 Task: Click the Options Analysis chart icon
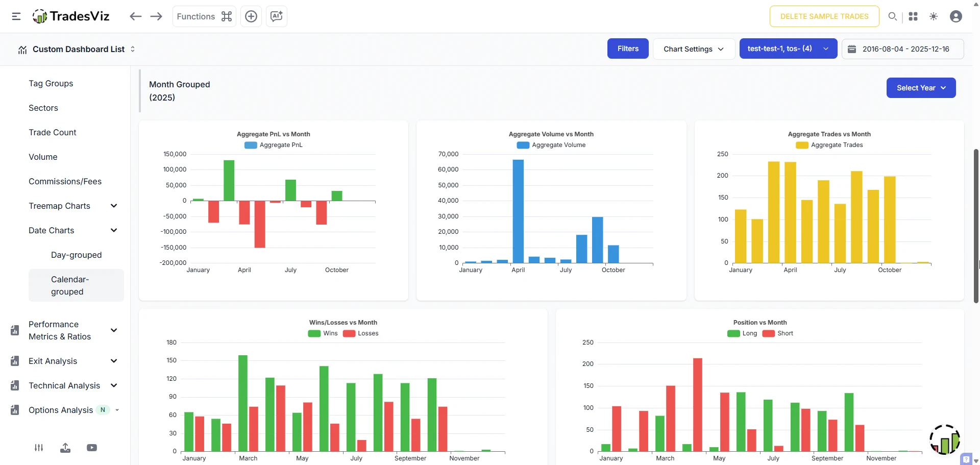tap(15, 410)
